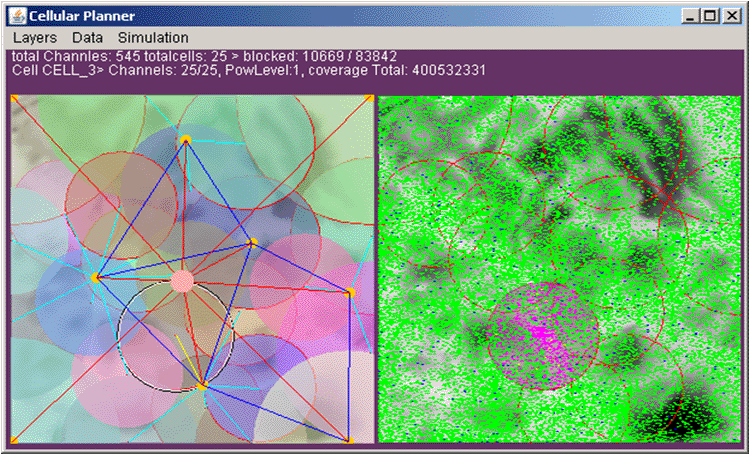Minimize the Cellular Planner window
750x455 pixels.
pyautogui.click(x=690, y=16)
